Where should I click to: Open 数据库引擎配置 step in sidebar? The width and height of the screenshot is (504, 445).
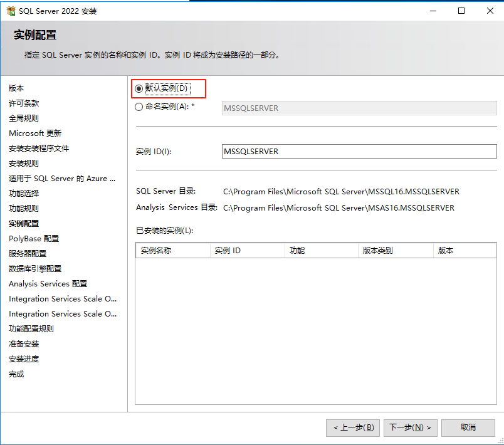tap(35, 269)
